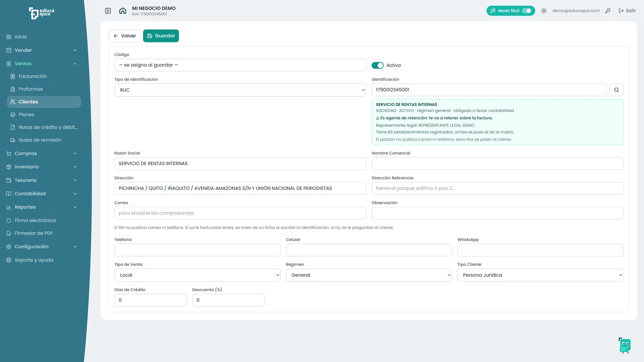Screen dimensions: 644x362
Task: Focus the Nombre Comercial field
Action: (x=497, y=164)
